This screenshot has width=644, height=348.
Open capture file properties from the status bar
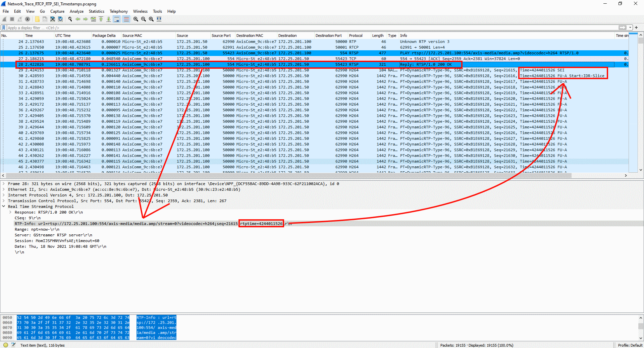(13, 345)
